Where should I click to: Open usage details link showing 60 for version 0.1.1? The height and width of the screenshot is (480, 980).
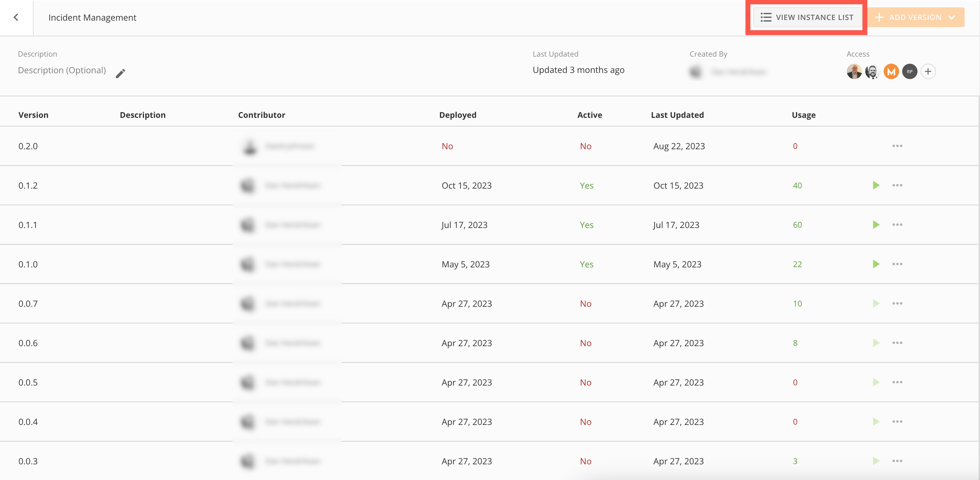click(x=797, y=225)
